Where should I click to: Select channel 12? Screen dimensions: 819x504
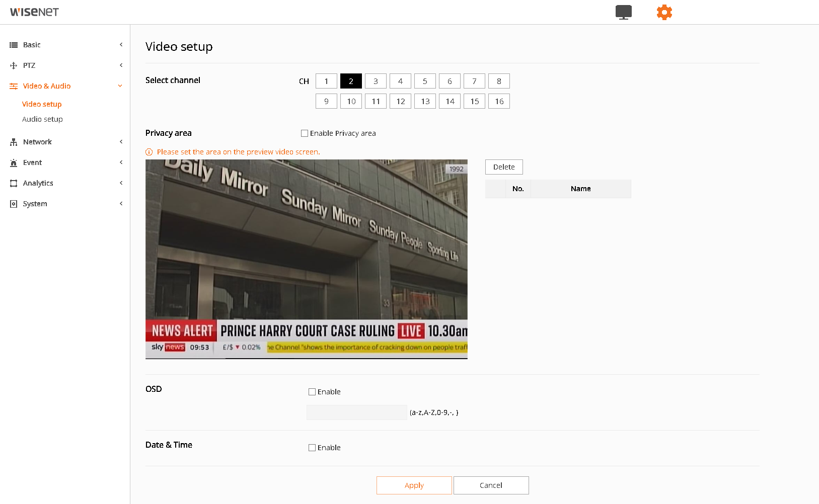click(400, 101)
